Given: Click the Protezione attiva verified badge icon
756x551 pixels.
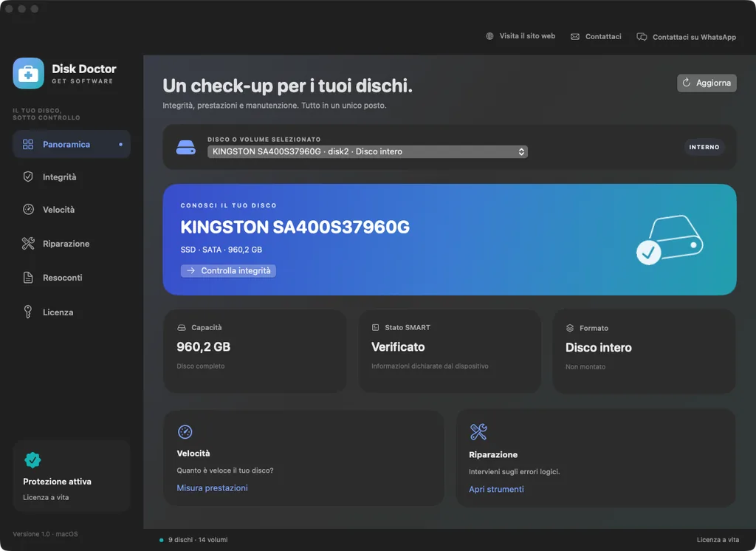Looking at the screenshot, I should [x=32, y=460].
